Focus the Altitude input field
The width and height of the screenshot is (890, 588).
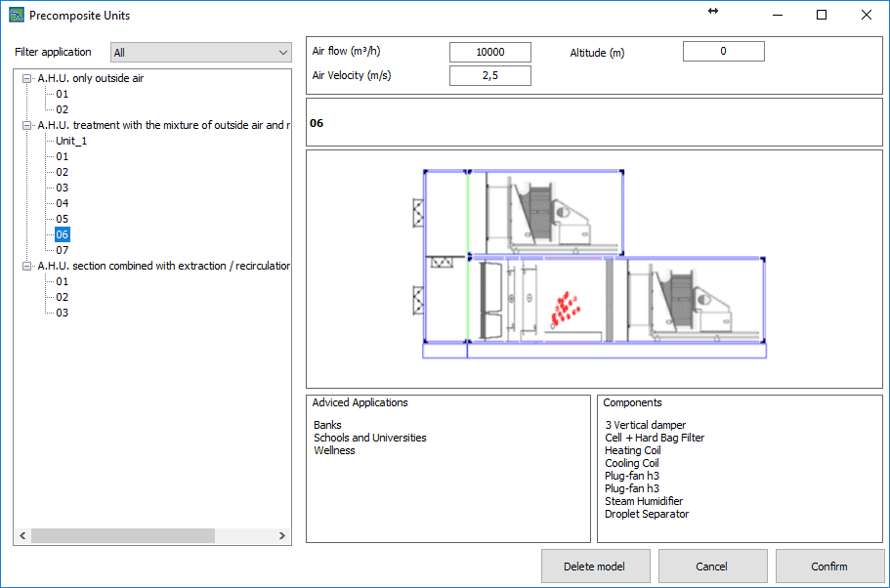tap(723, 52)
